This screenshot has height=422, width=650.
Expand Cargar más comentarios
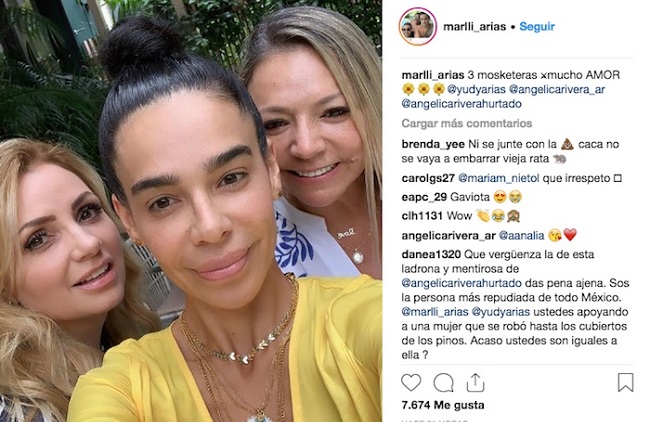pyautogui.click(x=467, y=124)
